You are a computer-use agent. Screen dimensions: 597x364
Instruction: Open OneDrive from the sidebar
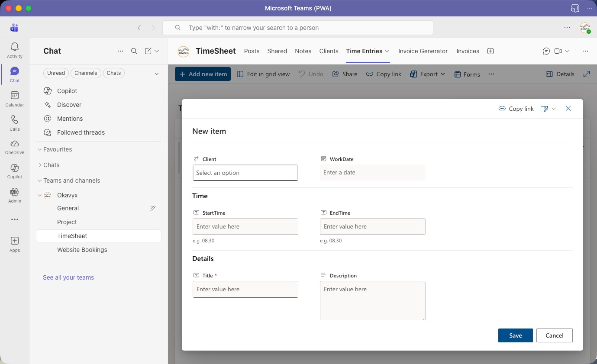click(x=14, y=147)
